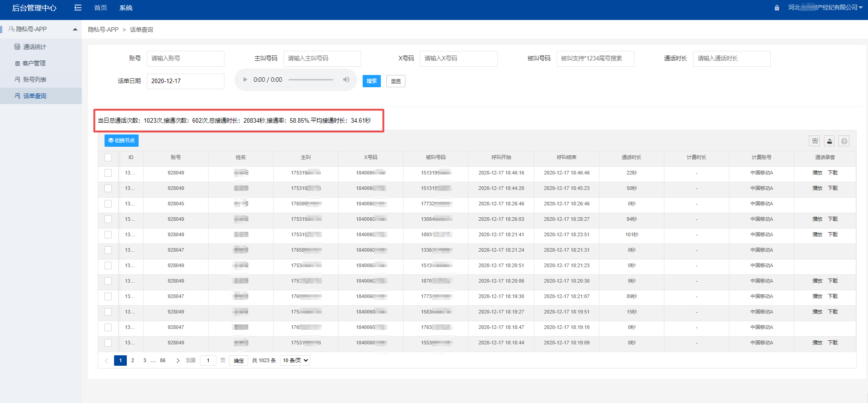Select the checkbox on the last row
868x403 pixels.
[x=108, y=343]
